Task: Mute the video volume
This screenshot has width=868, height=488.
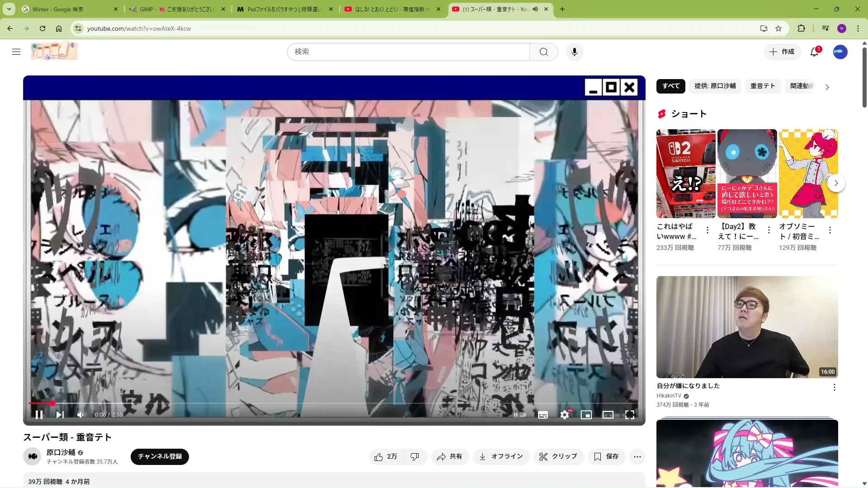Action: [x=80, y=415]
